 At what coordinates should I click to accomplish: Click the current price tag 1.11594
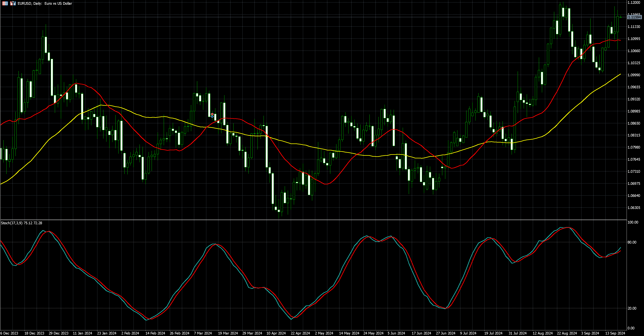click(635, 17)
